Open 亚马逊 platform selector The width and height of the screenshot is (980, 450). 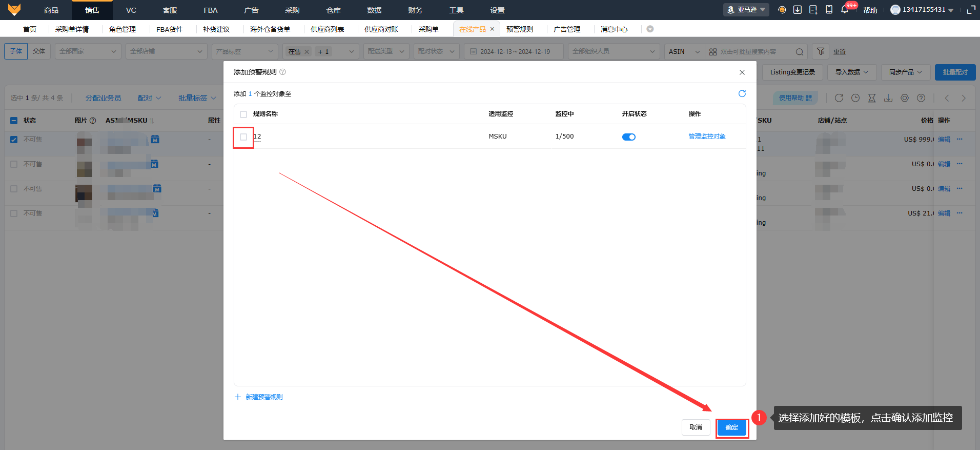tap(746, 10)
